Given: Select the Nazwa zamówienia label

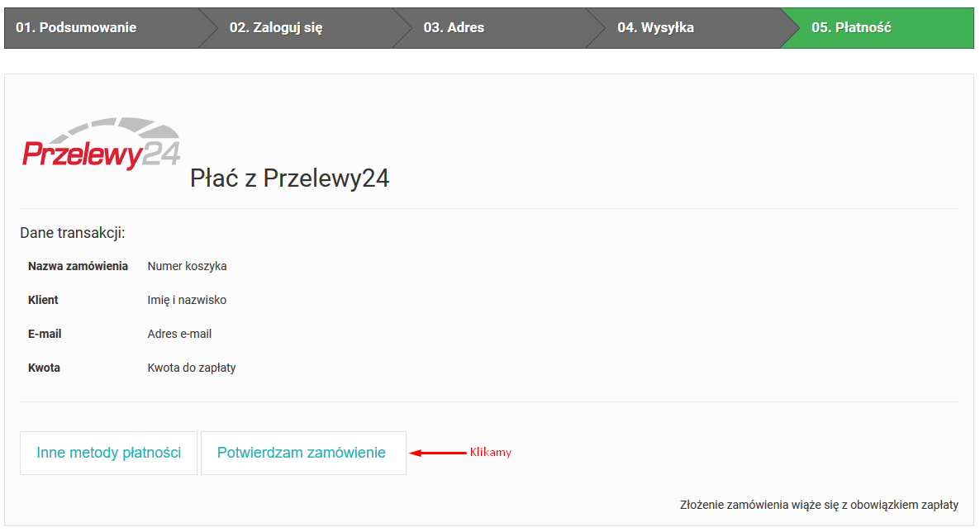Looking at the screenshot, I should pyautogui.click(x=78, y=266).
